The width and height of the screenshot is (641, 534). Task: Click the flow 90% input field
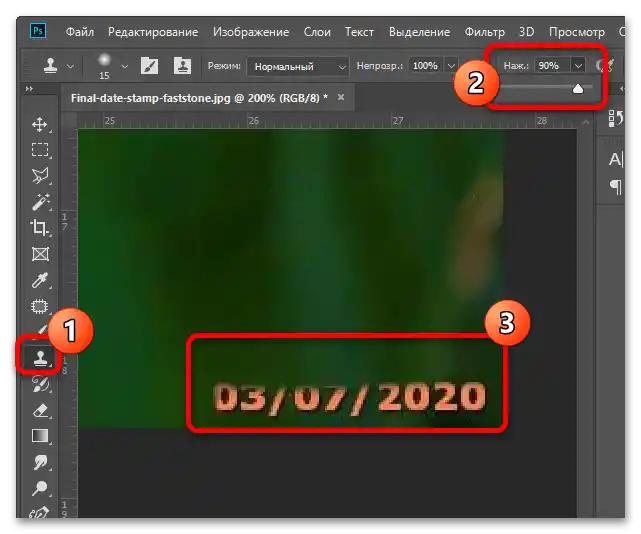551,65
